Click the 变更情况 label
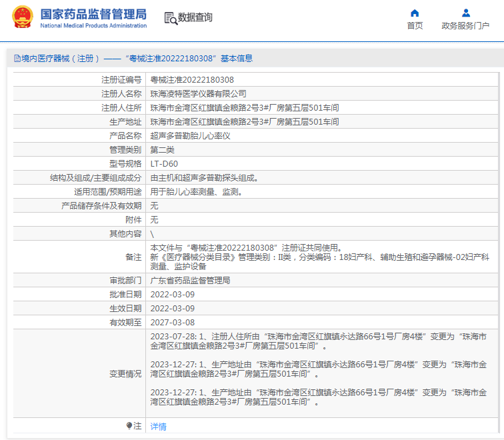 pyautogui.click(x=125, y=374)
